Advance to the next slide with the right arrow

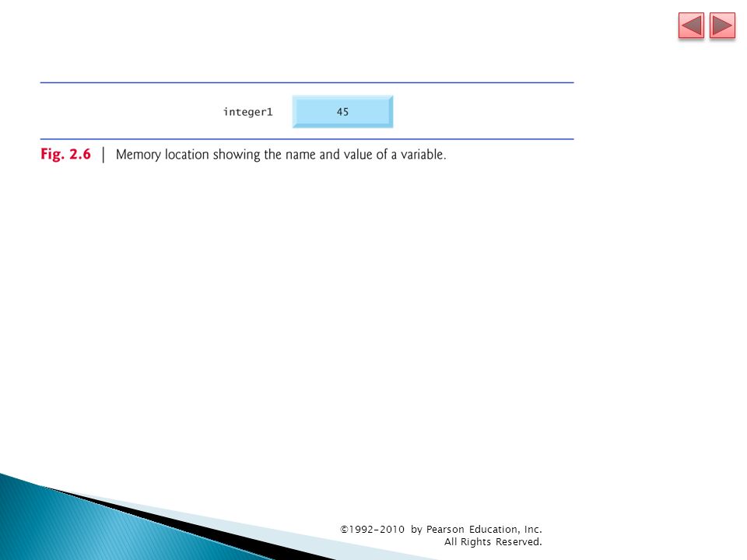(x=722, y=26)
